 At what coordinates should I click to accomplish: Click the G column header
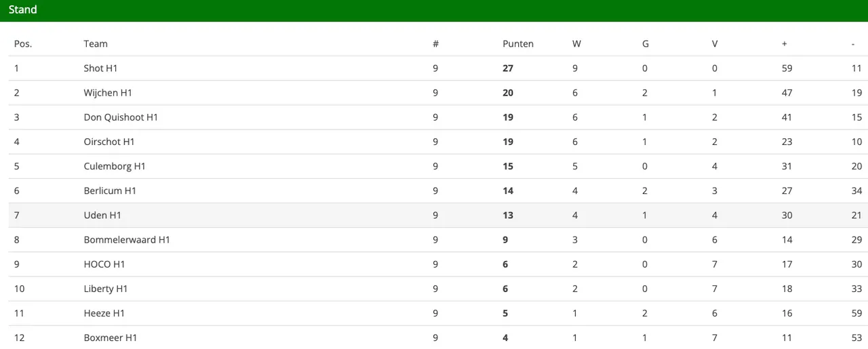[646, 44]
